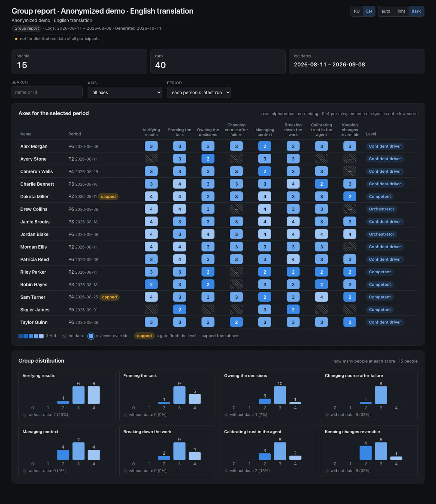Screen dimensions: 436x504
Task: Click the Level column header
Action: (371, 134)
